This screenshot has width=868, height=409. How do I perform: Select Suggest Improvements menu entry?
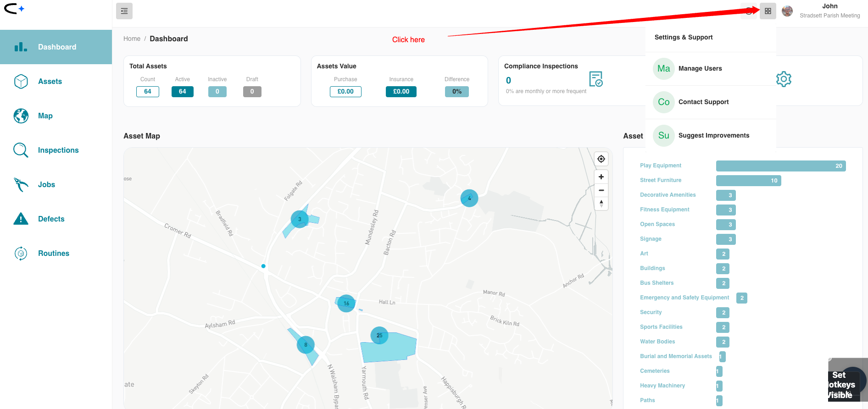(713, 136)
